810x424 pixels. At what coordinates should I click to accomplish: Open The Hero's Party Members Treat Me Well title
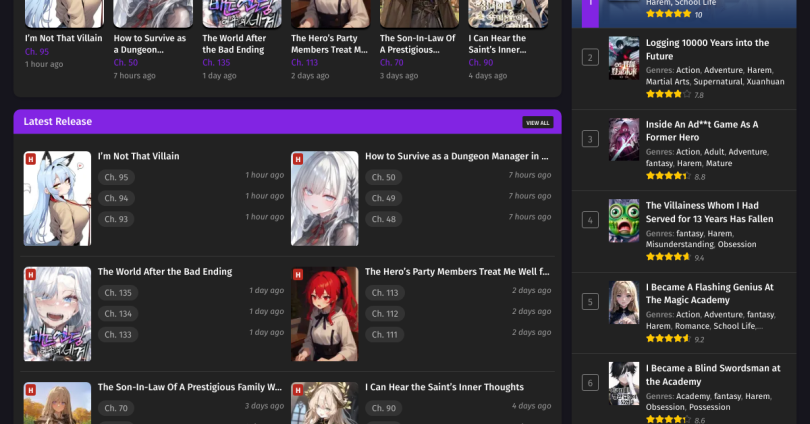point(457,272)
